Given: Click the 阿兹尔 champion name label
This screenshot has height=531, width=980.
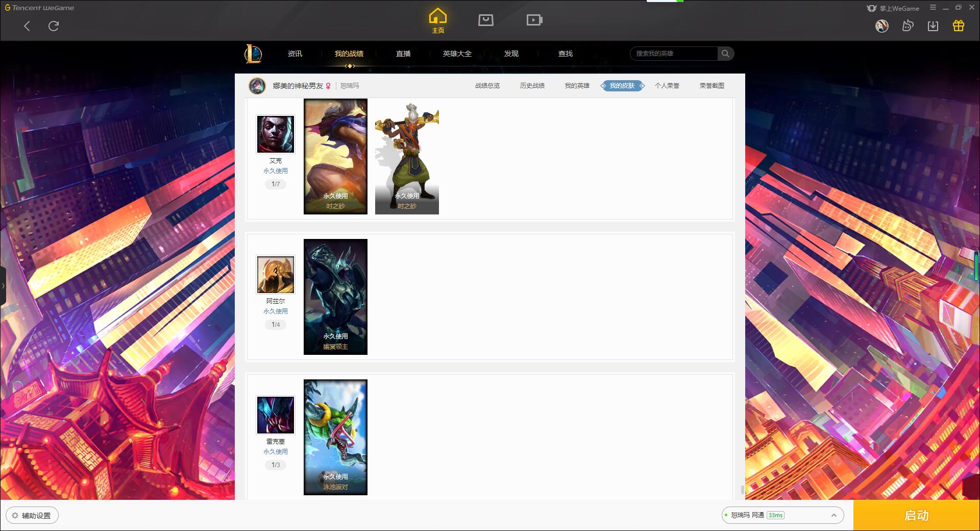Looking at the screenshot, I should [x=276, y=301].
